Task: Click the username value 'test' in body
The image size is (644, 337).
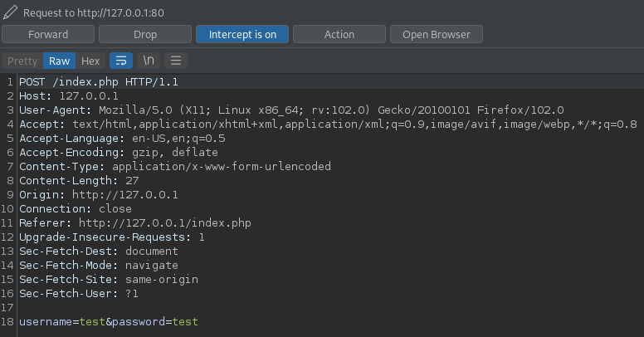Action: (x=91, y=321)
